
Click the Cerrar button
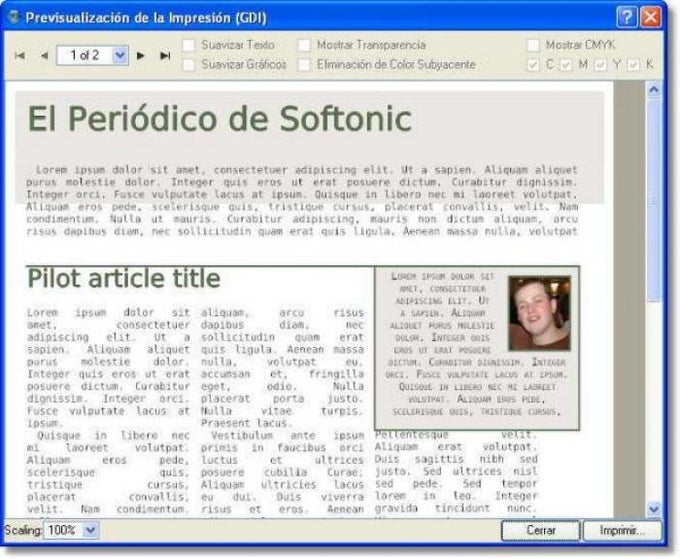(x=541, y=530)
